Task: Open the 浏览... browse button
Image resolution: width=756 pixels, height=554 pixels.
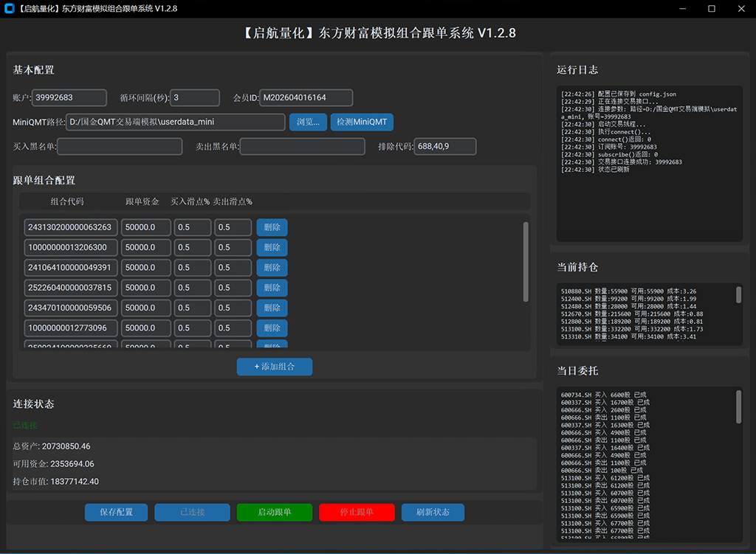Action: click(x=308, y=122)
